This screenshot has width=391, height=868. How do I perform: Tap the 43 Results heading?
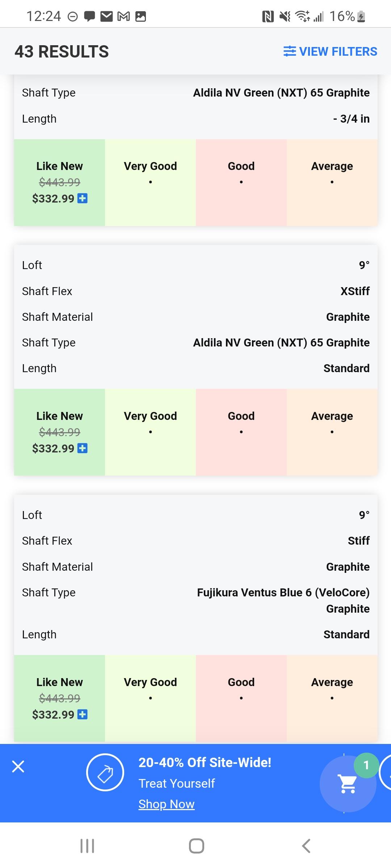[62, 51]
